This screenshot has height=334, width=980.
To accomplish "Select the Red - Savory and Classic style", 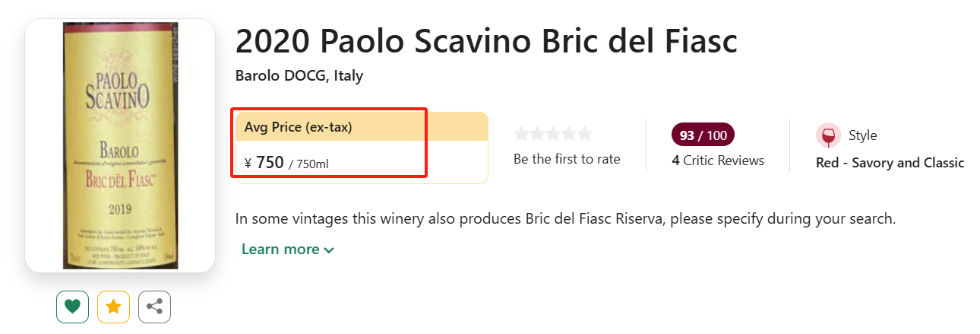I will point(890,163).
